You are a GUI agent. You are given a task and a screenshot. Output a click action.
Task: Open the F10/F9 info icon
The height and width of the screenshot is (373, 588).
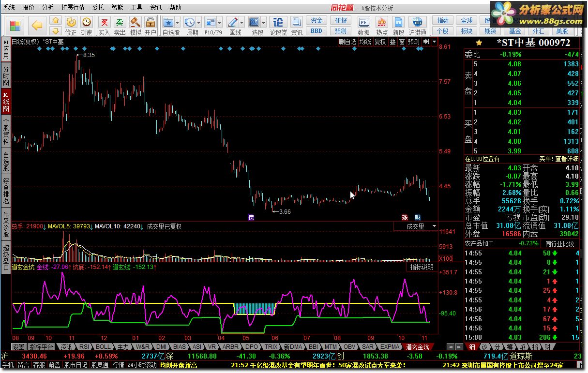[210, 22]
